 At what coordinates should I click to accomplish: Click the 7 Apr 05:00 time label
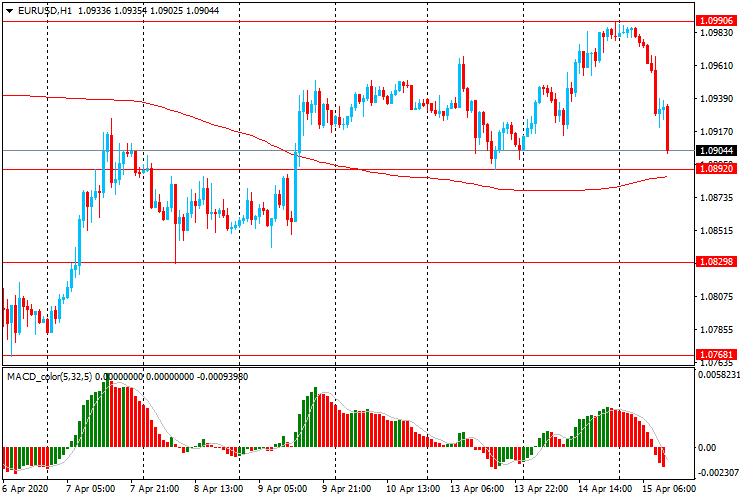pyautogui.click(x=90, y=489)
